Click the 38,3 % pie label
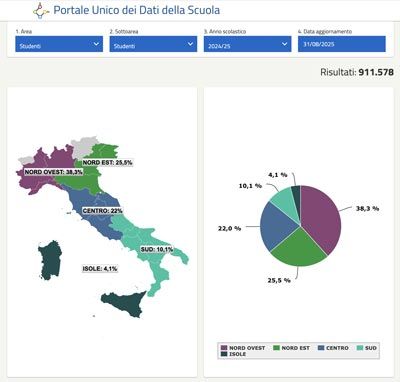 [x=367, y=209]
